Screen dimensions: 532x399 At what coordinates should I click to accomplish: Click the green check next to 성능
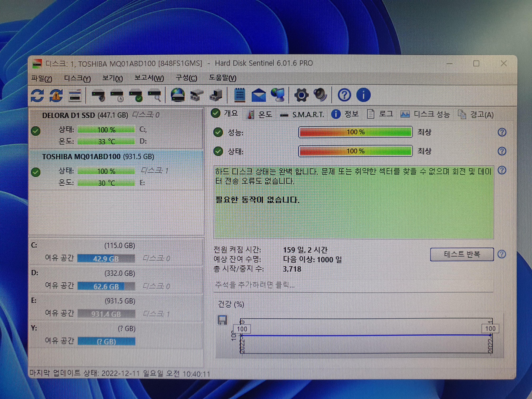point(218,132)
